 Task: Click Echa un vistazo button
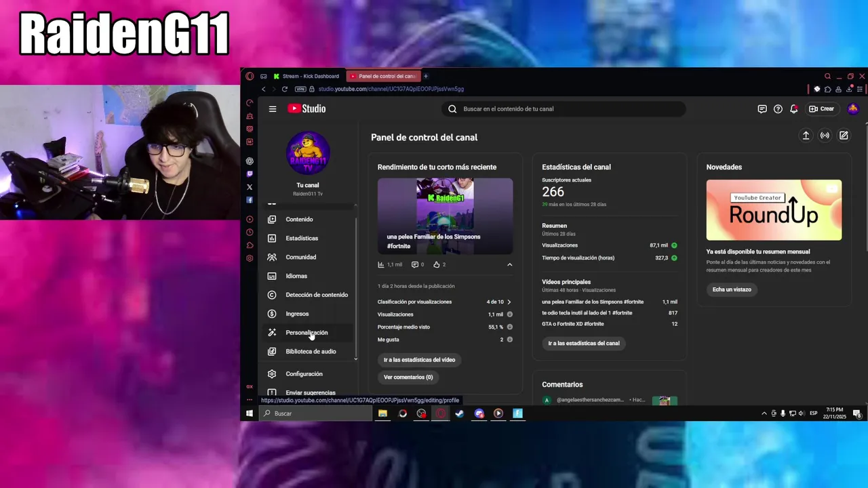point(732,289)
